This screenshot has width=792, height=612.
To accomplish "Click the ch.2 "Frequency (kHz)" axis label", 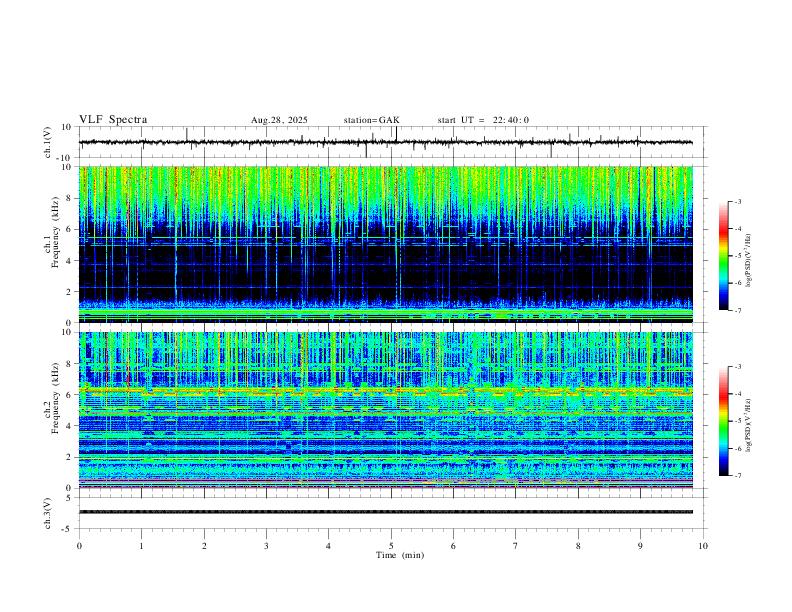I will 56,398.
